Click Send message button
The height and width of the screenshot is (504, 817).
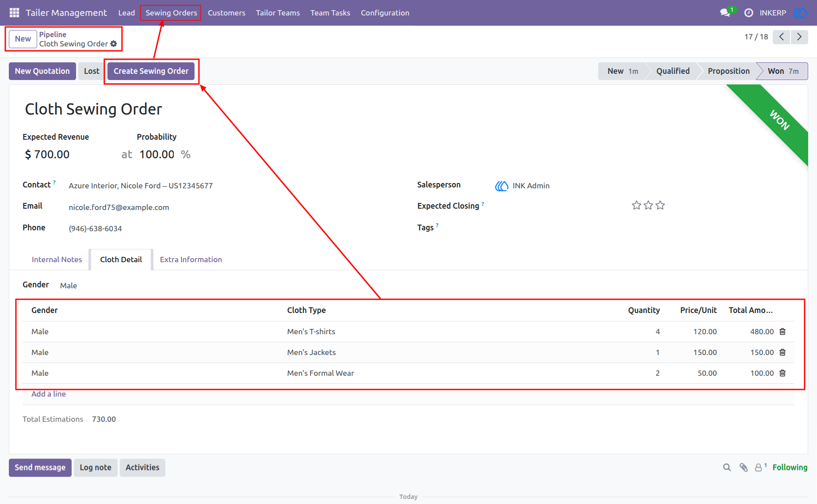click(x=40, y=468)
